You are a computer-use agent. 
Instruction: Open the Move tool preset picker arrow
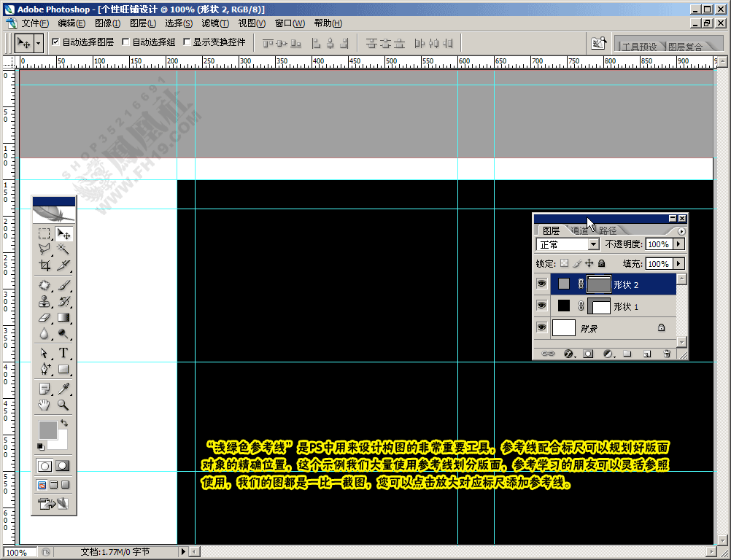(38, 43)
